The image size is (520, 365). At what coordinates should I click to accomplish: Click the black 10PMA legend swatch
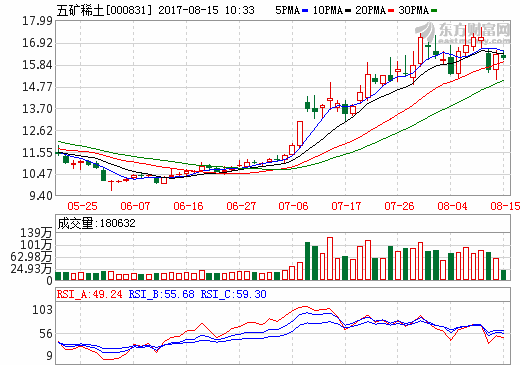348,11
